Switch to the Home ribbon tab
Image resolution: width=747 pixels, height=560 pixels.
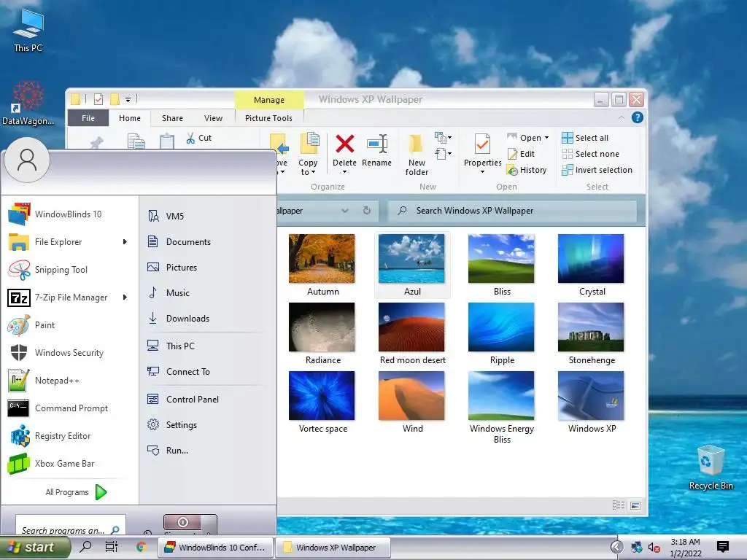point(130,118)
